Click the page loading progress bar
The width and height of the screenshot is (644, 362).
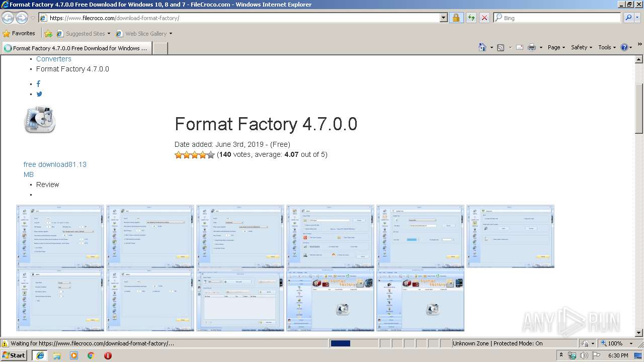(x=353, y=343)
